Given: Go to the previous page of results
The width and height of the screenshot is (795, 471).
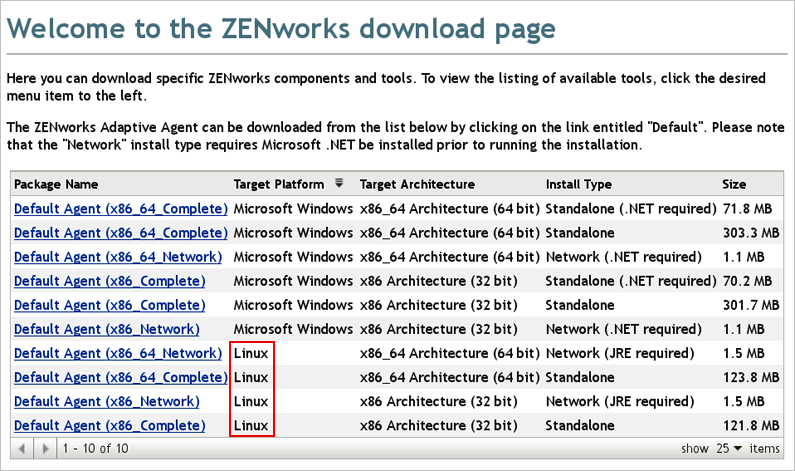Looking at the screenshot, I should pyautogui.click(x=22, y=449).
